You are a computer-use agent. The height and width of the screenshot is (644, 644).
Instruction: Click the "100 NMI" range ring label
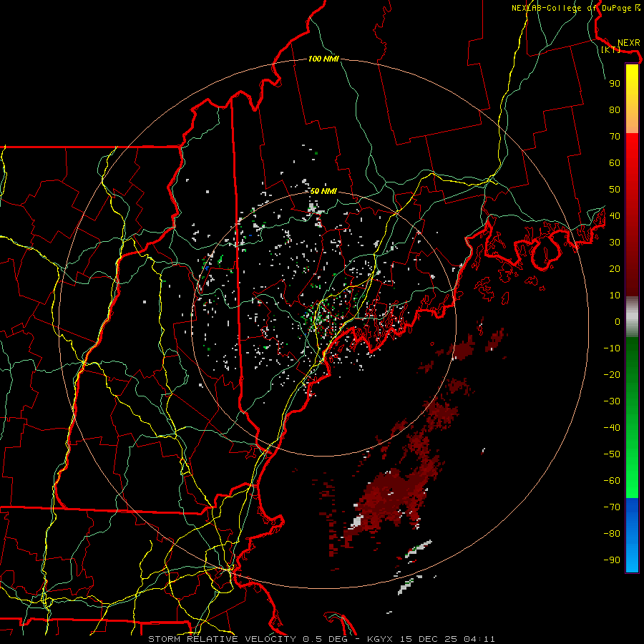[x=323, y=59]
